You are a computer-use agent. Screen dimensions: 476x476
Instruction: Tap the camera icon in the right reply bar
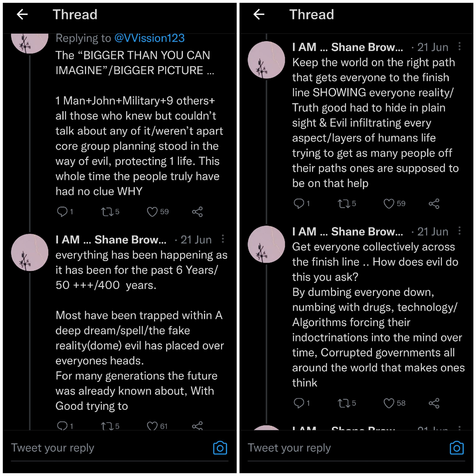pos(456,448)
